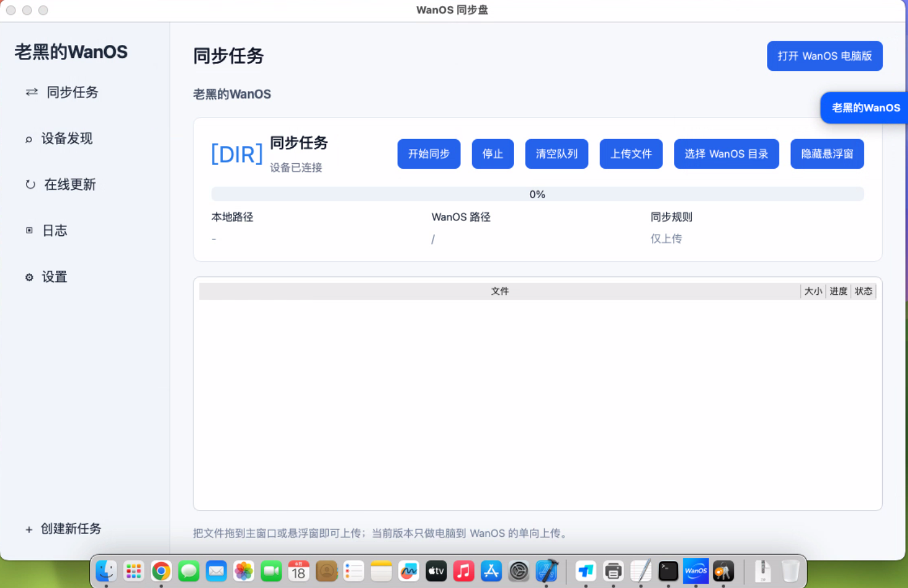The image size is (908, 588).
Task: Open App Store from the Dock
Action: 491,571
